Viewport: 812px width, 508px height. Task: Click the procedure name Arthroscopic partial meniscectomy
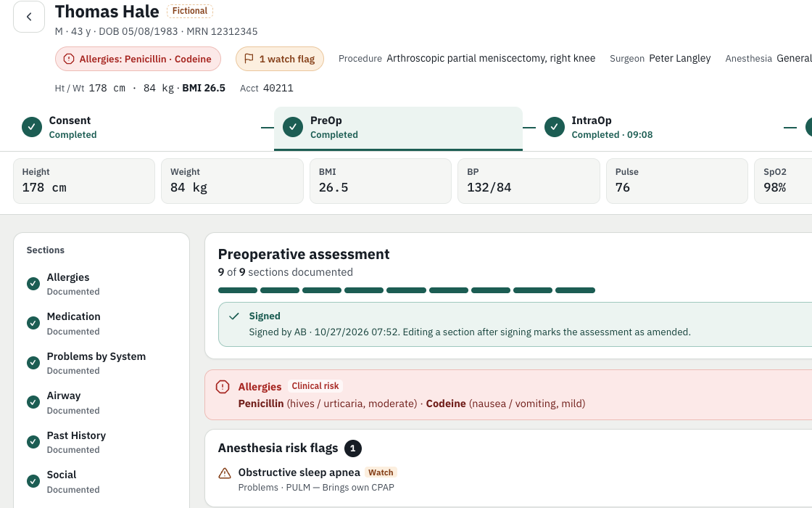[x=491, y=58]
